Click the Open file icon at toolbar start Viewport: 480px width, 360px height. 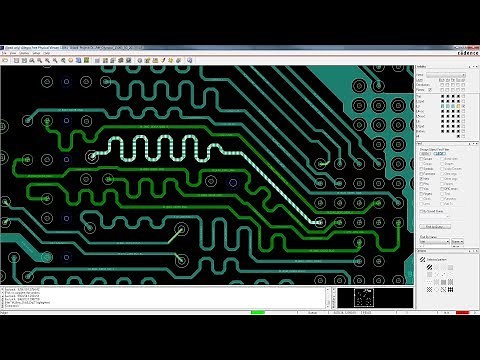click(5, 60)
